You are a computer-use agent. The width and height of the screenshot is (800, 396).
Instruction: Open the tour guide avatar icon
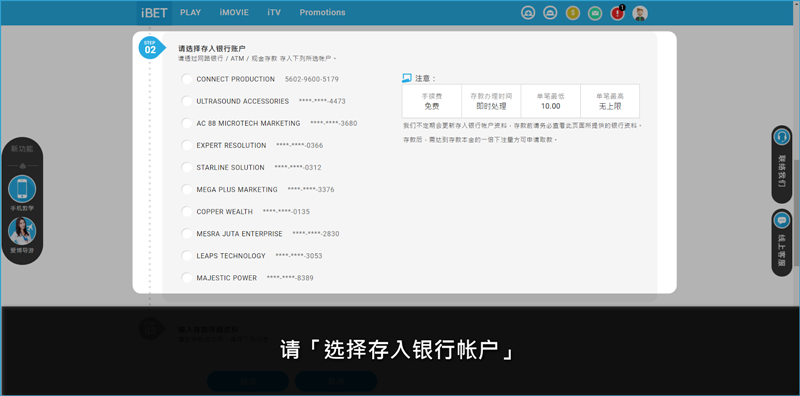[22, 231]
